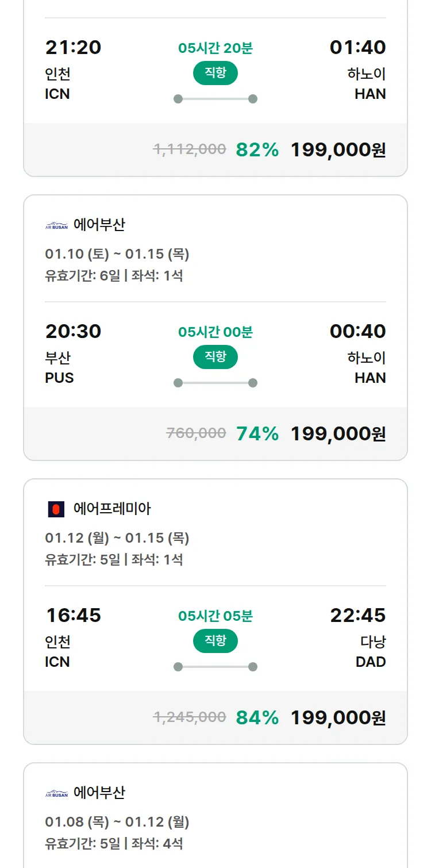Select the 199,000원 price next to 82%

(x=338, y=150)
